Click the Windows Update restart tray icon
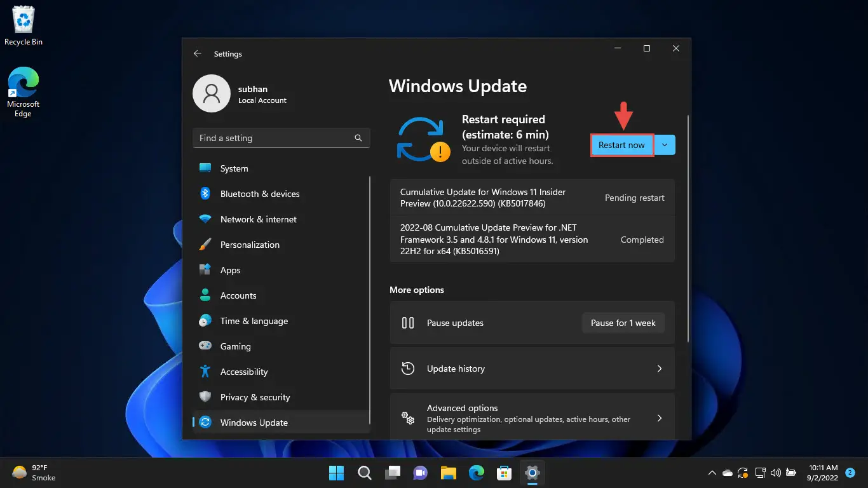868x488 pixels. point(743,473)
